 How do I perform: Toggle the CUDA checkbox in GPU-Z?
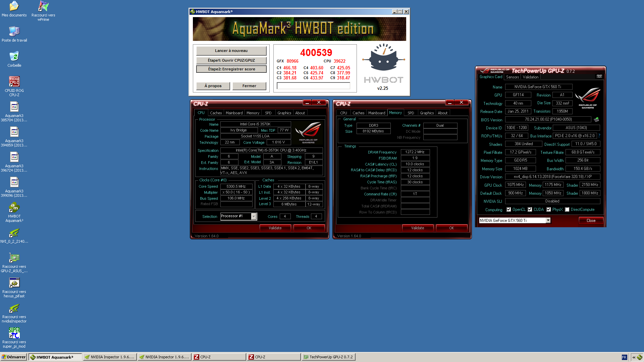(530, 209)
